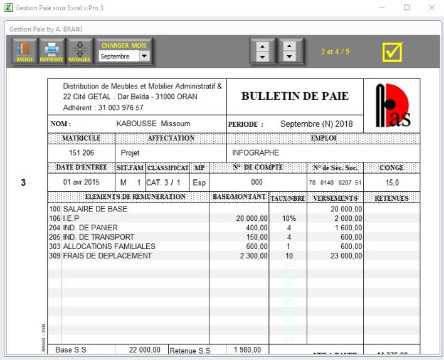The width and height of the screenshot is (444, 360).
Task: Click the down arrow of first spinner
Action: click(x=262, y=57)
